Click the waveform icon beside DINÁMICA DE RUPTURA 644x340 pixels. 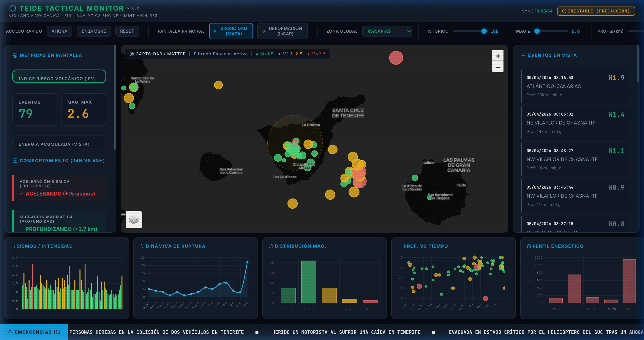pyautogui.click(x=142, y=246)
